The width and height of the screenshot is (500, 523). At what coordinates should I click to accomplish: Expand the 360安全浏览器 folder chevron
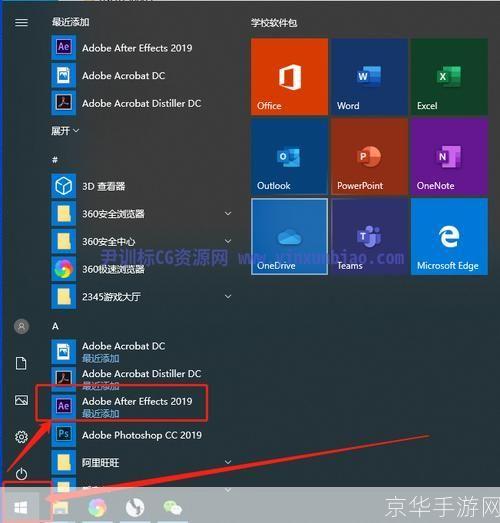(x=228, y=213)
